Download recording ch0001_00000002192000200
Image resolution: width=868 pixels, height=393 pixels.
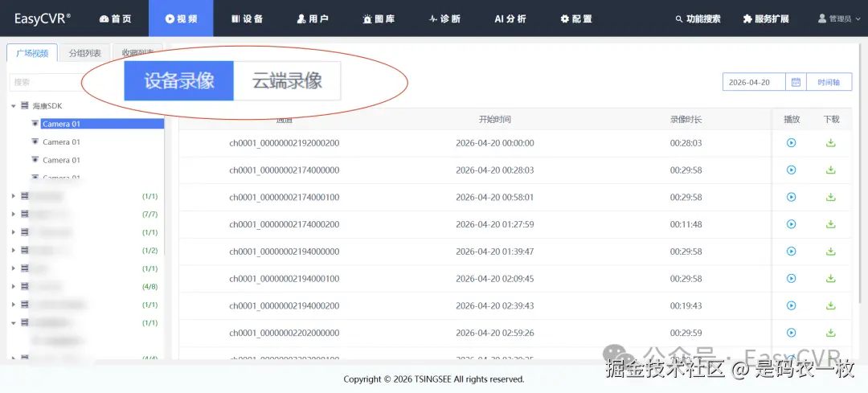click(830, 143)
